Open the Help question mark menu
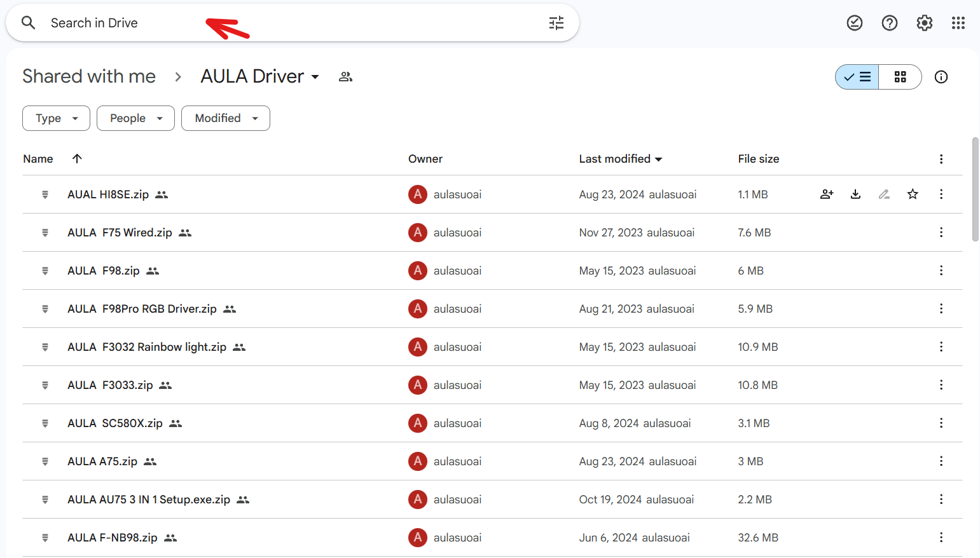The height and width of the screenshot is (558, 980). point(890,23)
